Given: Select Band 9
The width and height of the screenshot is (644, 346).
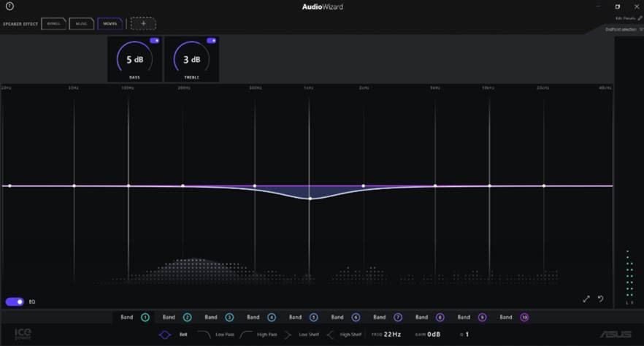Looking at the screenshot, I should pyautogui.click(x=472, y=318).
